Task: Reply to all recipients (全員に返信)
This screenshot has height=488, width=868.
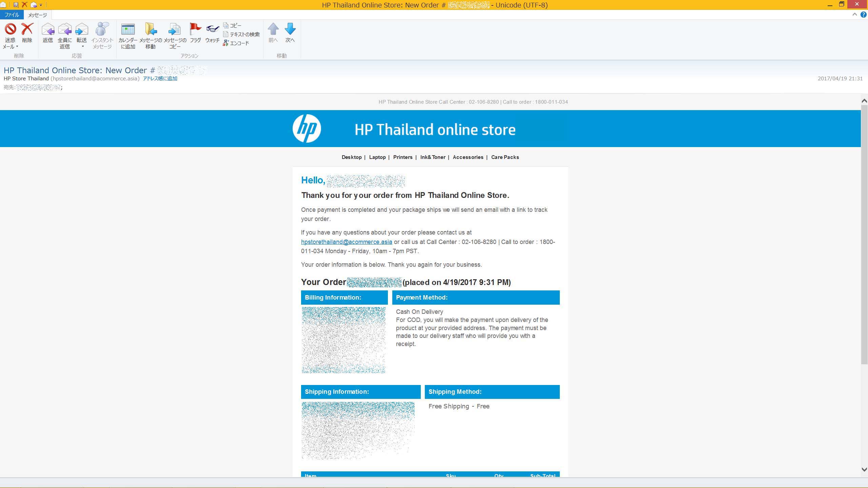Action: pyautogui.click(x=65, y=36)
